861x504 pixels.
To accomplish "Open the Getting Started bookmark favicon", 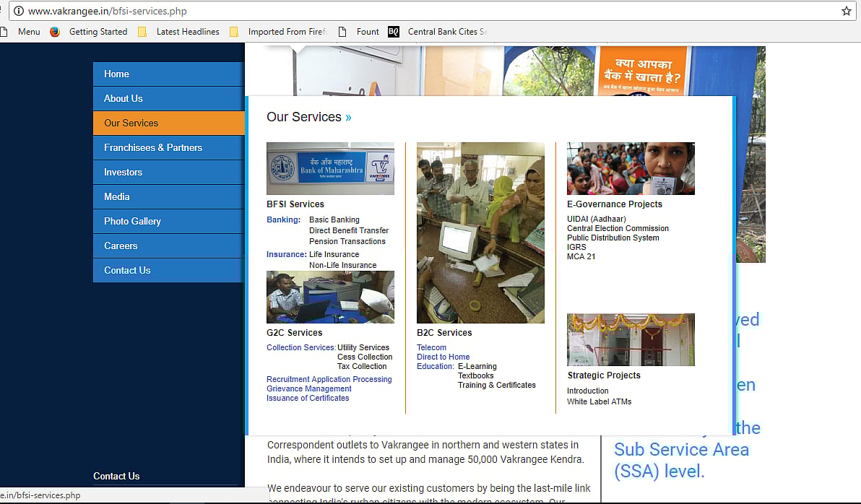I will coord(55,31).
